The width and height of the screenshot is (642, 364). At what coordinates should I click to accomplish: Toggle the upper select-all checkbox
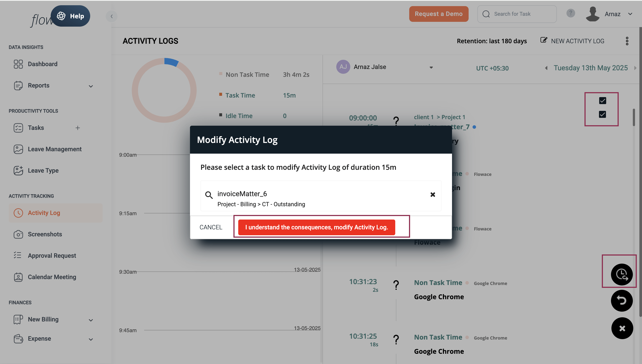(602, 101)
